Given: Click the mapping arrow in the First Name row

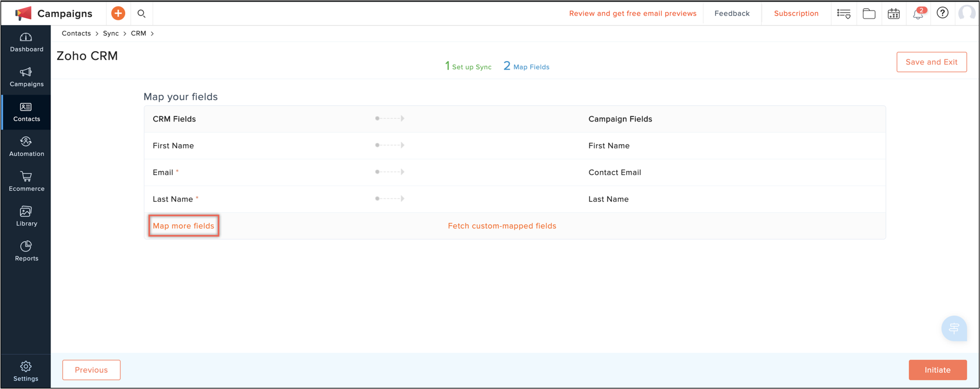Looking at the screenshot, I should (x=390, y=145).
